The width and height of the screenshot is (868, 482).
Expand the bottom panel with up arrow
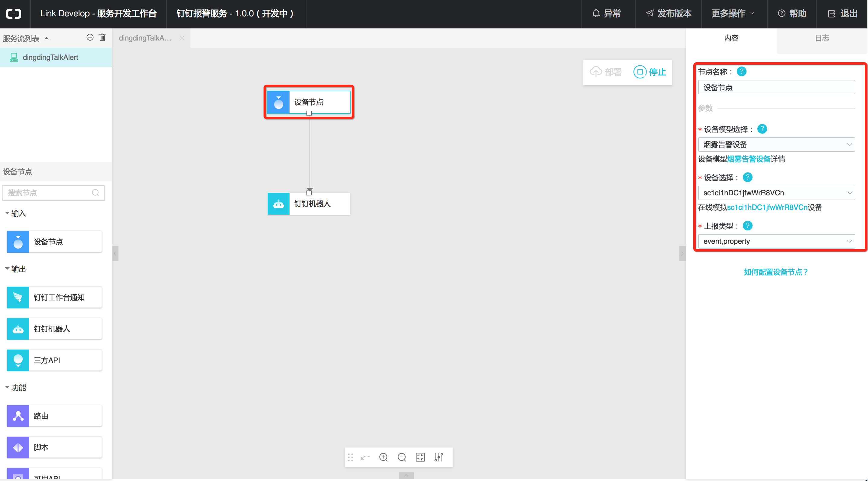(406, 475)
